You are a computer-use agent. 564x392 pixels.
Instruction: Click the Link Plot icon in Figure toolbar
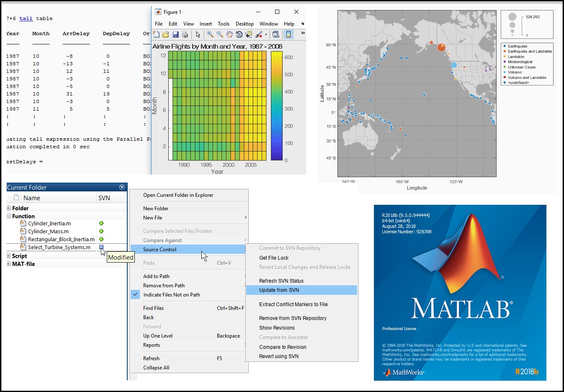coord(276,34)
